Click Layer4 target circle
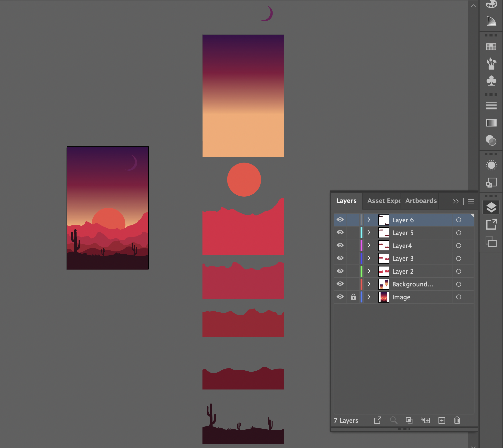Image resolution: width=503 pixels, height=448 pixels. pos(458,246)
